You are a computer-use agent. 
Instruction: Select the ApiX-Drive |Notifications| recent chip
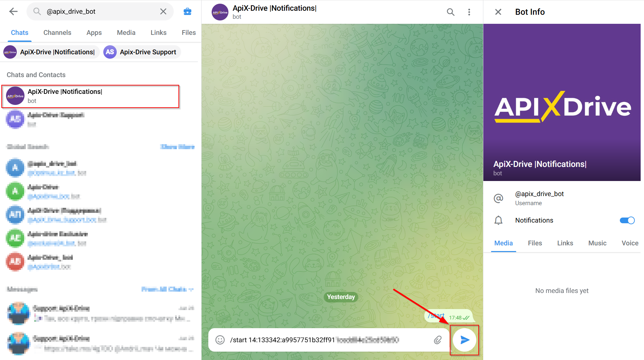pos(51,52)
